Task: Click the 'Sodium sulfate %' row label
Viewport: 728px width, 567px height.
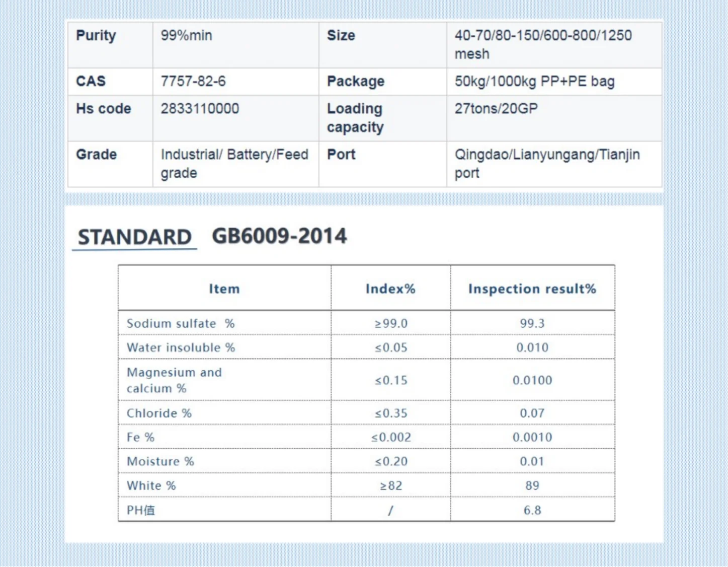Action: coord(181,323)
